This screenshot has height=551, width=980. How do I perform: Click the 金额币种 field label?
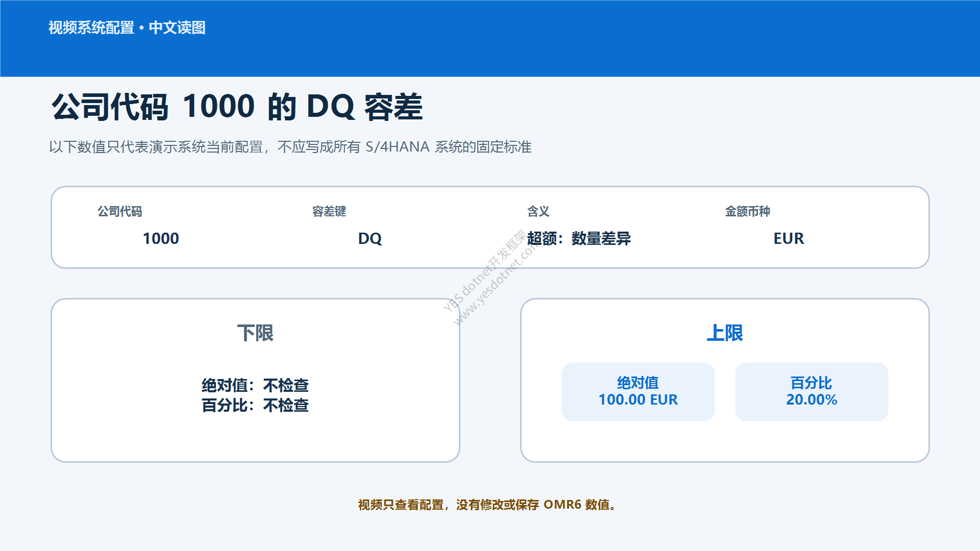(748, 211)
